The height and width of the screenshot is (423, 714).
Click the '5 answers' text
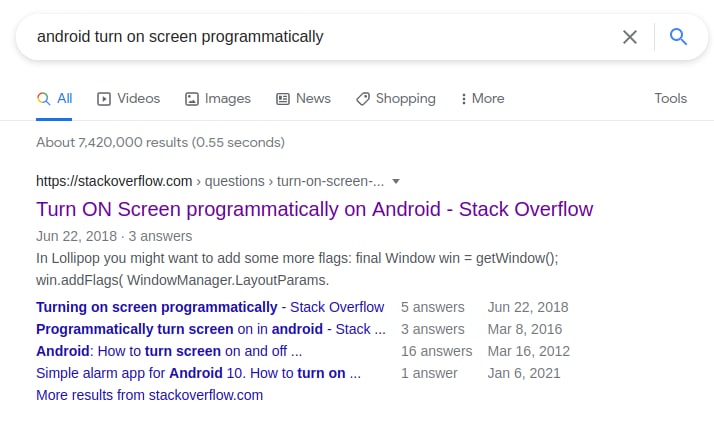433,307
